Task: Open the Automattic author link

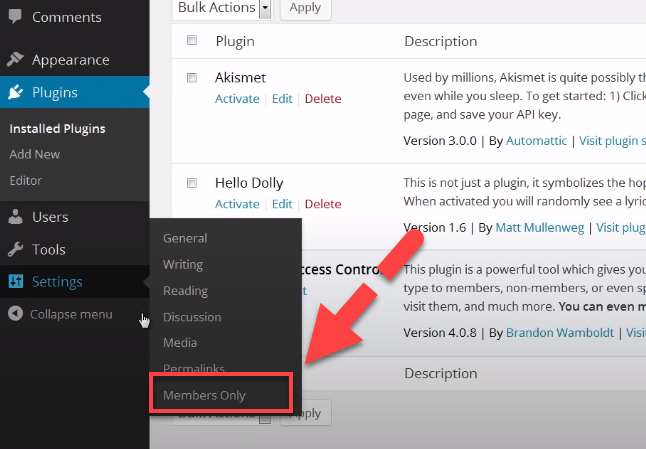Action: pos(536,141)
